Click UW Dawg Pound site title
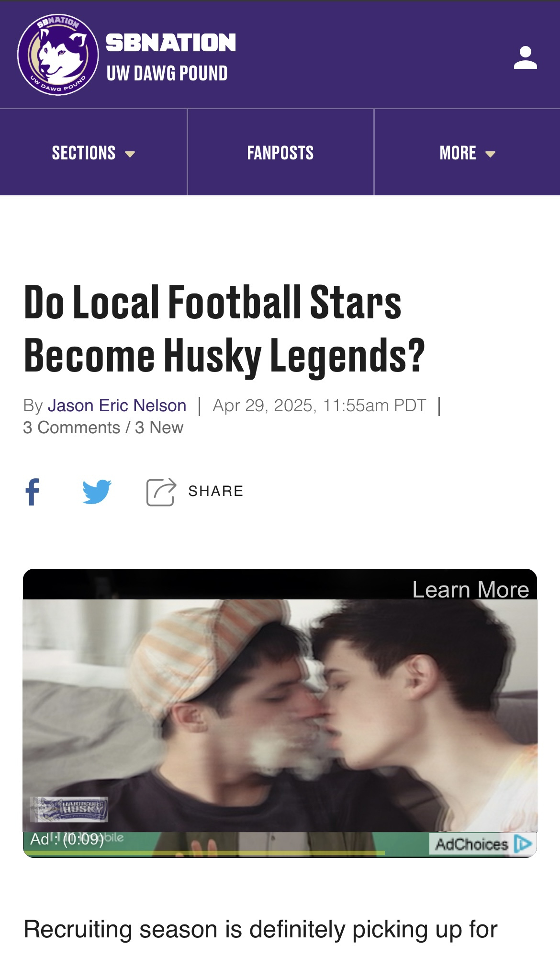560x957 pixels. tap(167, 73)
